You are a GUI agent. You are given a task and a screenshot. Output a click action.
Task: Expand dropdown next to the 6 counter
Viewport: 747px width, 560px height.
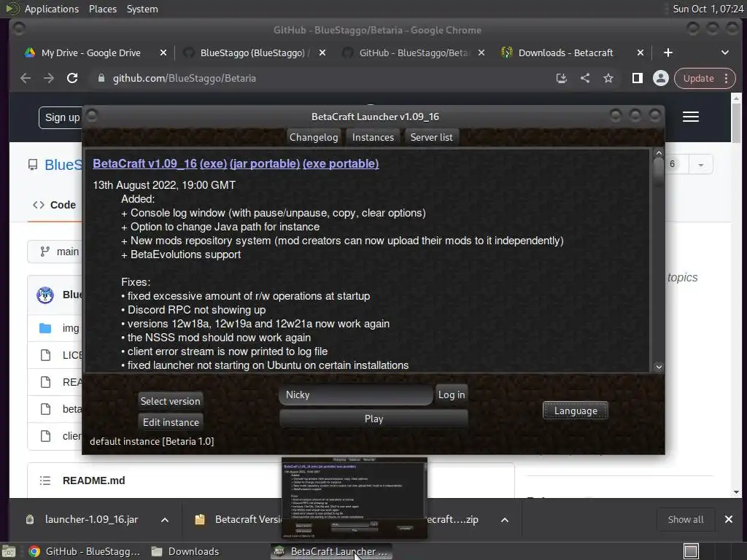click(x=700, y=165)
